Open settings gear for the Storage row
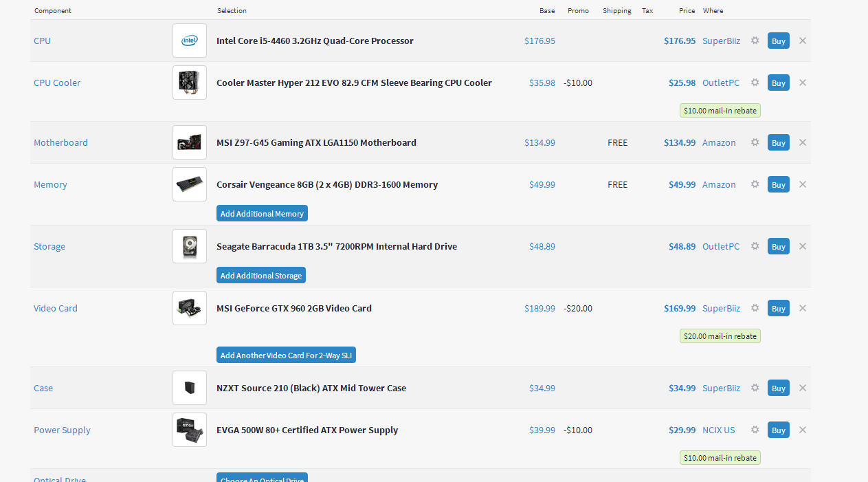Image resolution: width=868 pixels, height=482 pixels. [755, 246]
